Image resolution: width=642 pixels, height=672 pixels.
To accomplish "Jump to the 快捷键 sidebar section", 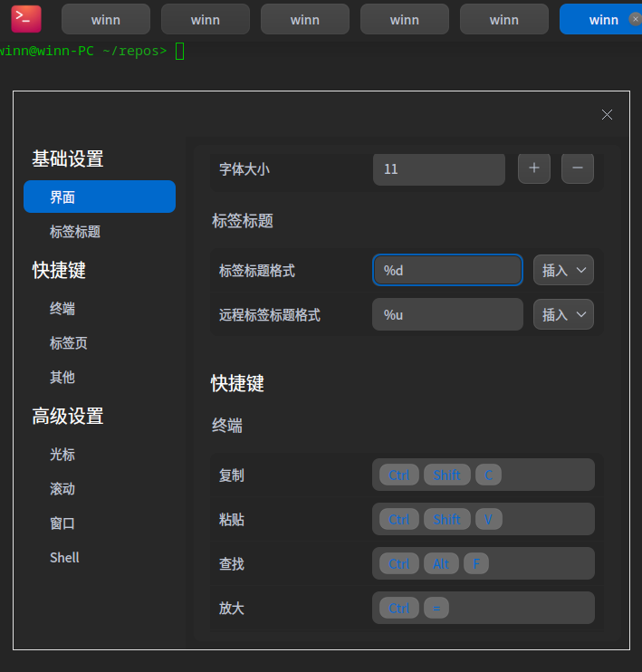I will 59,270.
